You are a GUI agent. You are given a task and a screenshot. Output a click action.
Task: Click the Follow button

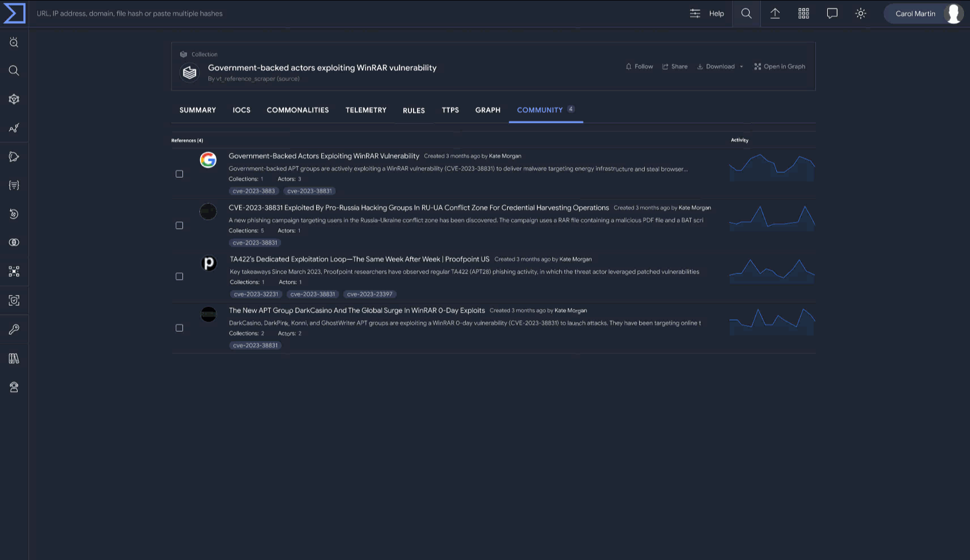639,67
